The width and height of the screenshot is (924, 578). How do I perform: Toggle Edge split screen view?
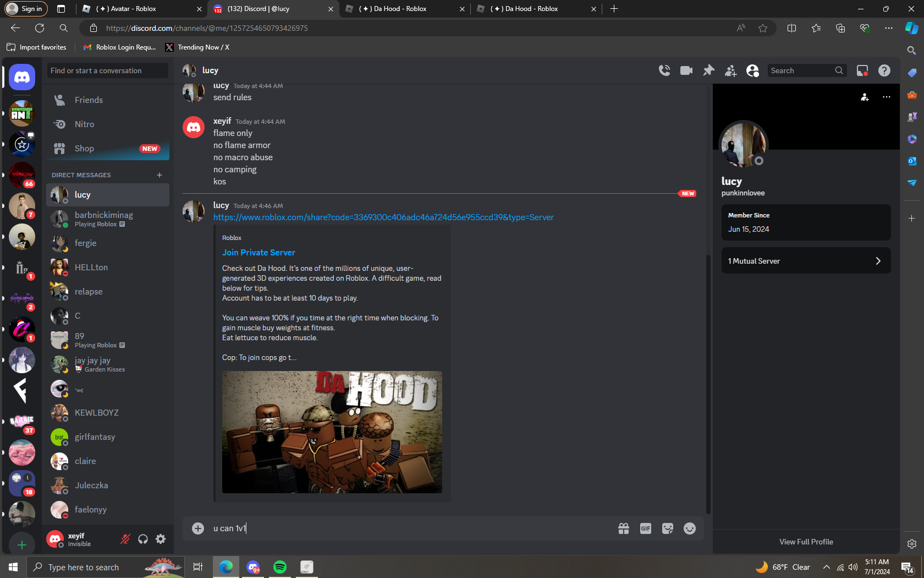tap(792, 28)
